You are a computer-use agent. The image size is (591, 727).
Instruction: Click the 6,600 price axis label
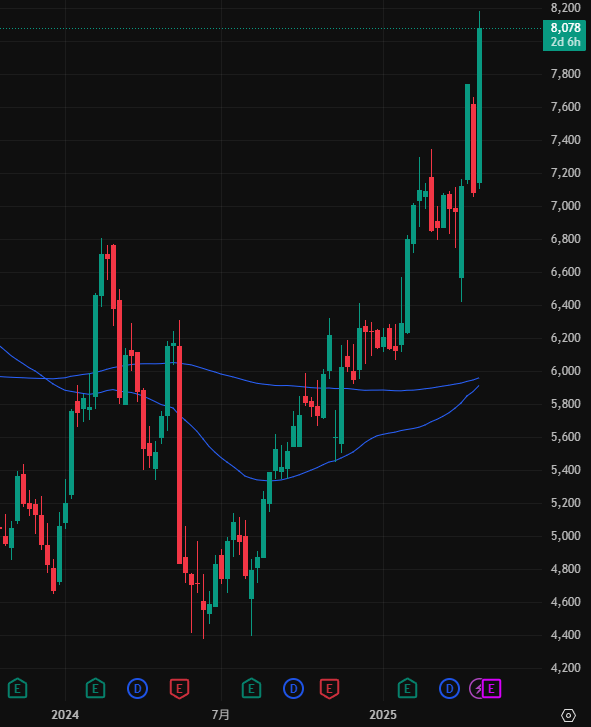(x=566, y=272)
